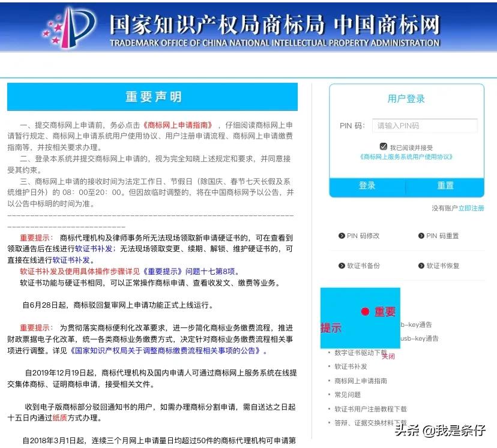Click the arrow icon beside PIN 码修改
Viewport: 497px width, 448px height.
tap(341, 234)
